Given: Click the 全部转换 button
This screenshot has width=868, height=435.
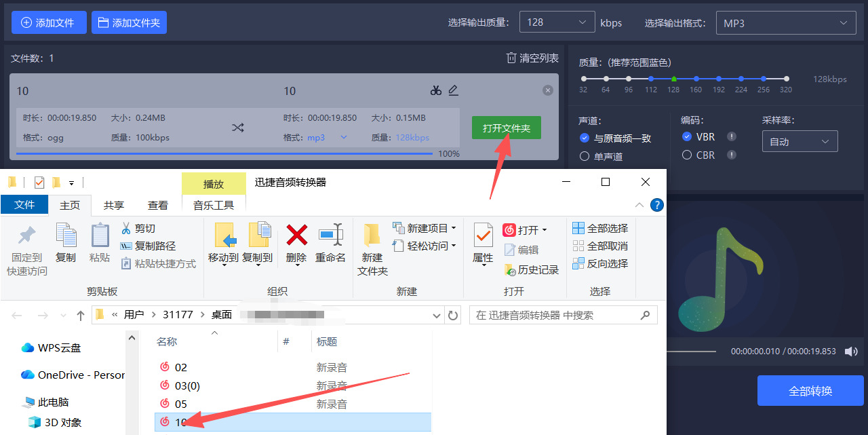Looking at the screenshot, I should [x=810, y=391].
